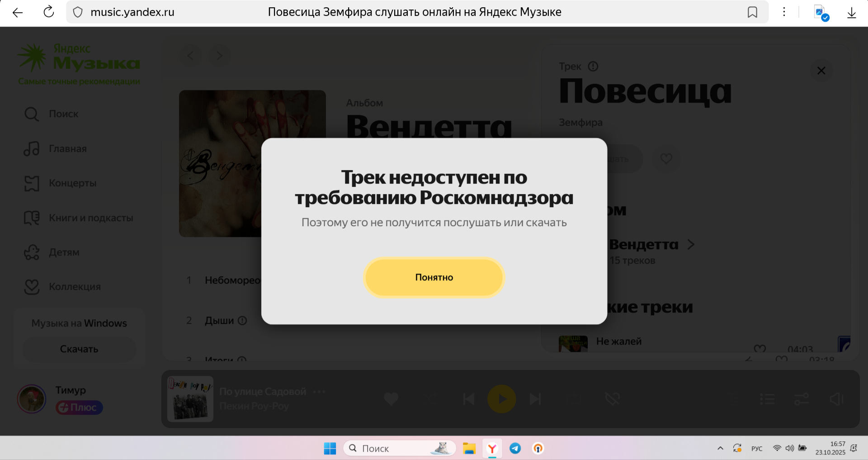Skip to the previous track
Image resolution: width=868 pixels, height=460 pixels.
pos(469,399)
